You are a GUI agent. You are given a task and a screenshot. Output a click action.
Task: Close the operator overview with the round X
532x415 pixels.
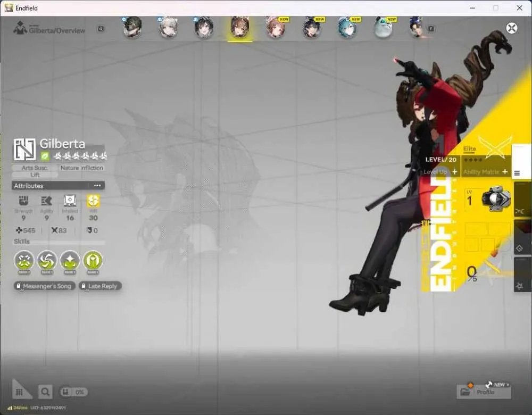pyautogui.click(x=512, y=28)
